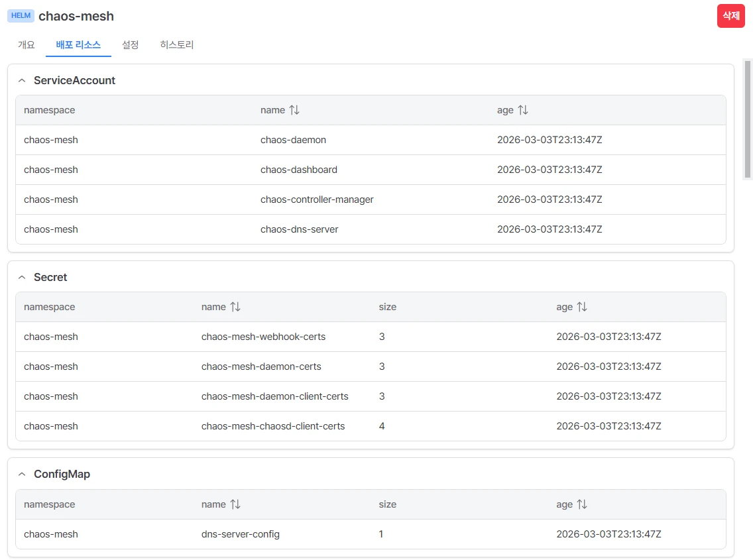
Task: Click the size header in Secret table
Action: coord(388,307)
